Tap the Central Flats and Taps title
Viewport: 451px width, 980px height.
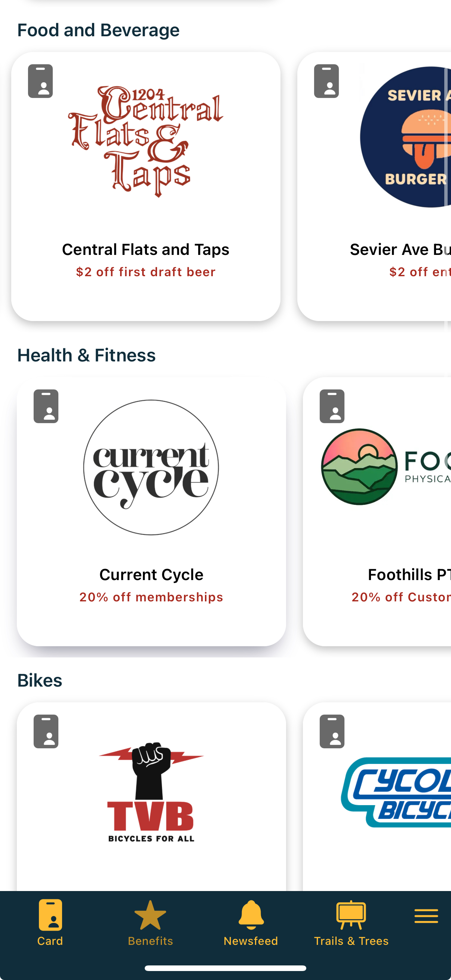tap(146, 250)
